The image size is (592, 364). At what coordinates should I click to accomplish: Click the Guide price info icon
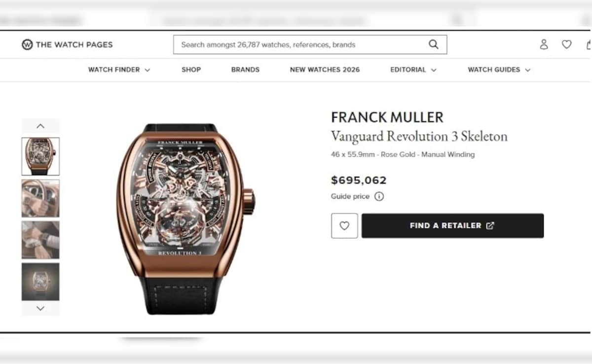pyautogui.click(x=379, y=196)
